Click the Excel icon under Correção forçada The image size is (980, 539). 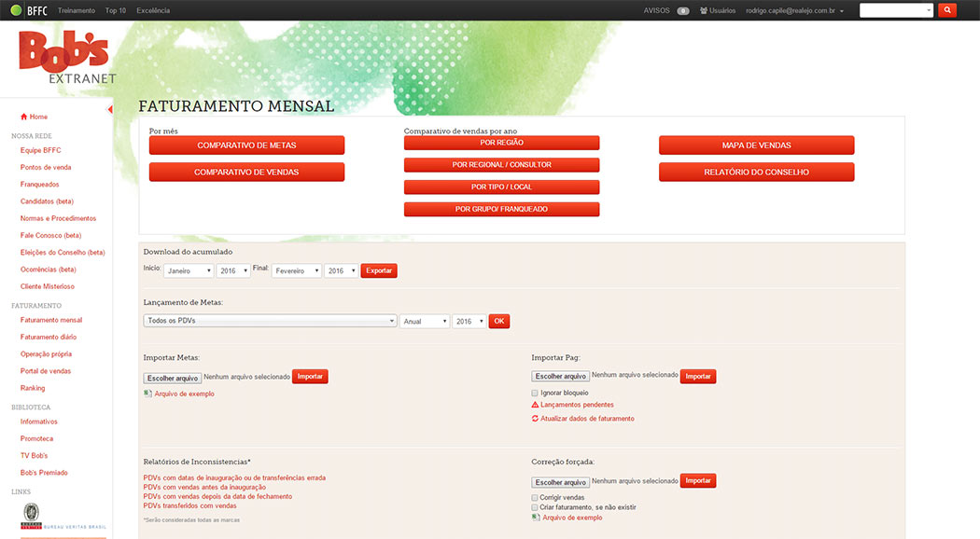click(x=536, y=518)
